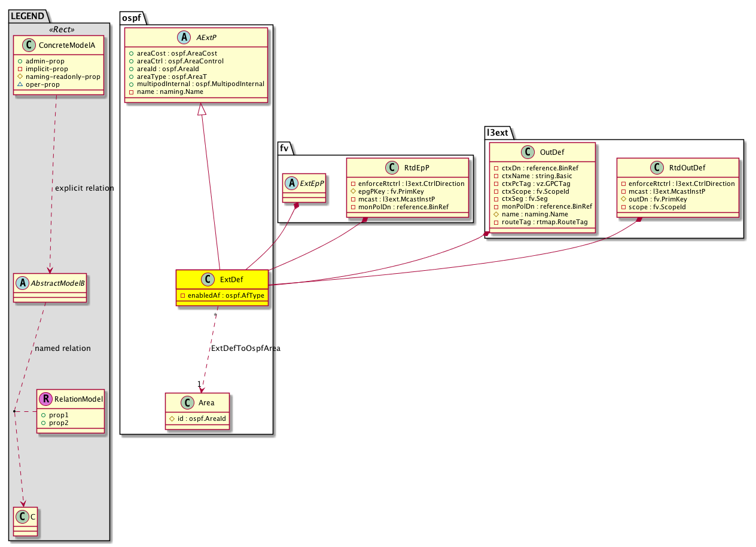This screenshot has width=756, height=547.
Task: Select the R icon of RelationModel
Action: pos(45,399)
